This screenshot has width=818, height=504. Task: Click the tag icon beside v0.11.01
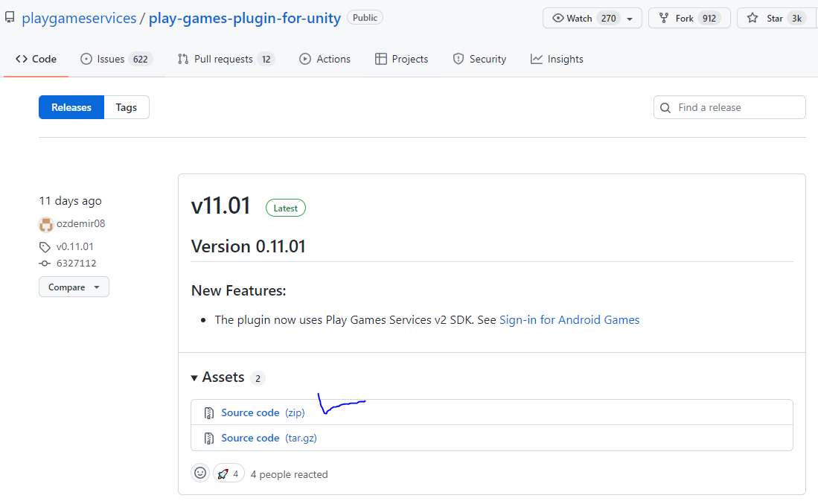coord(45,246)
